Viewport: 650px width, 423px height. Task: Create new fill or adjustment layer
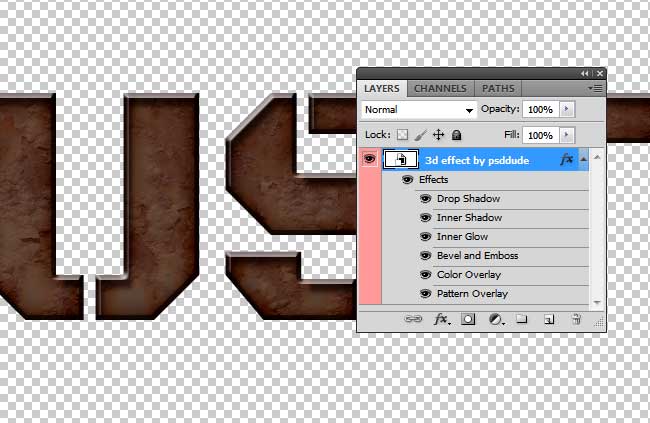(496, 319)
